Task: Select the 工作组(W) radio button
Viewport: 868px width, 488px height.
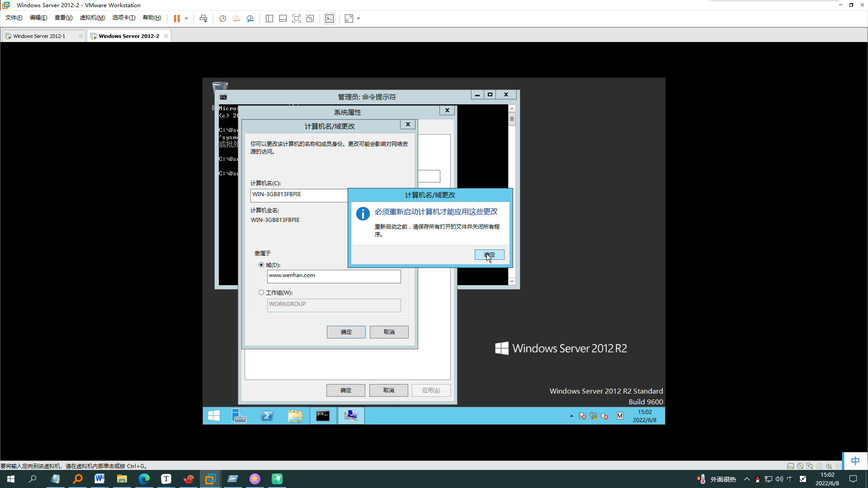Action: [x=261, y=292]
